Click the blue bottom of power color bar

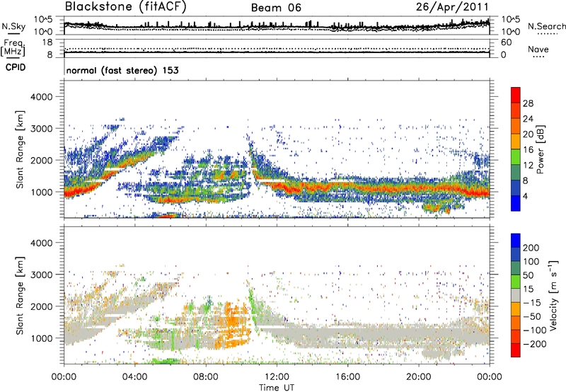[x=516, y=203]
